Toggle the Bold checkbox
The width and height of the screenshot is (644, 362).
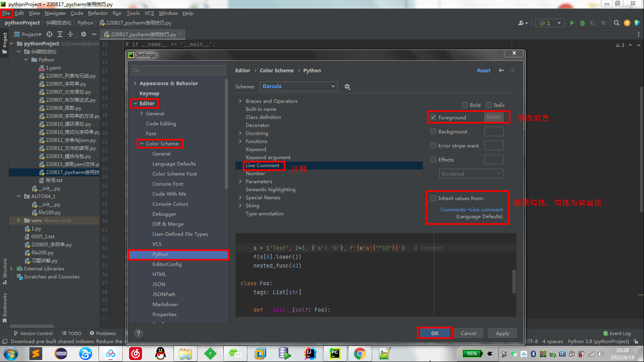click(465, 105)
